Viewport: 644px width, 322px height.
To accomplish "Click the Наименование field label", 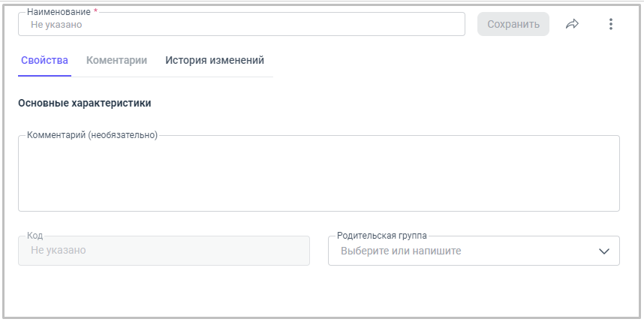I will (x=59, y=12).
